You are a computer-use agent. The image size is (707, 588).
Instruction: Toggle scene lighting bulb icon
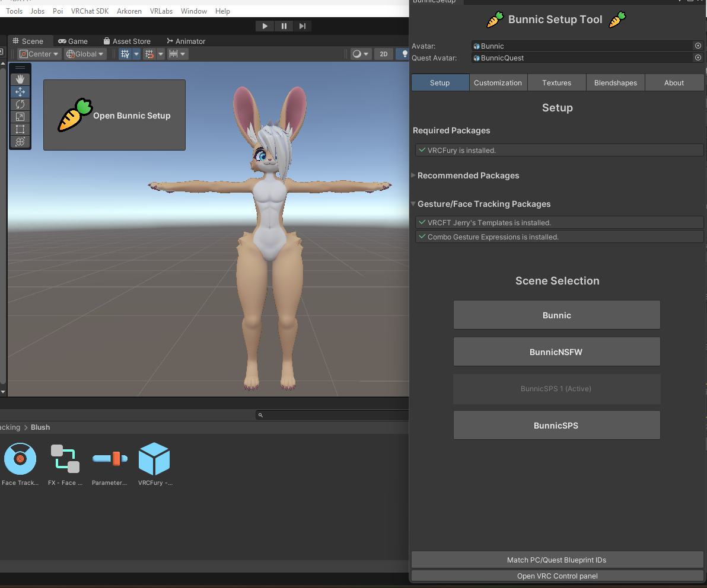pyautogui.click(x=405, y=54)
